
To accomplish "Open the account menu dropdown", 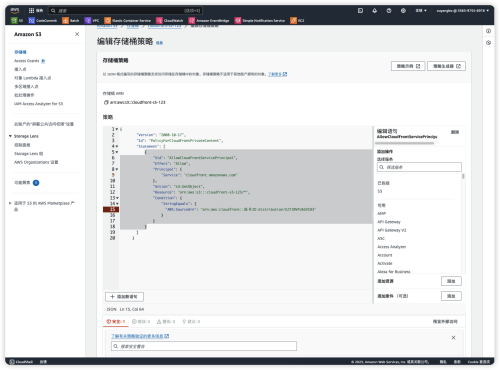I will pyautogui.click(x=463, y=11).
